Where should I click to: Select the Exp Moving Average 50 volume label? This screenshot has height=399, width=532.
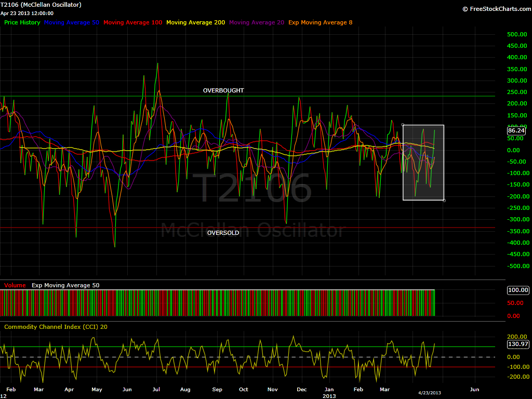(65, 285)
